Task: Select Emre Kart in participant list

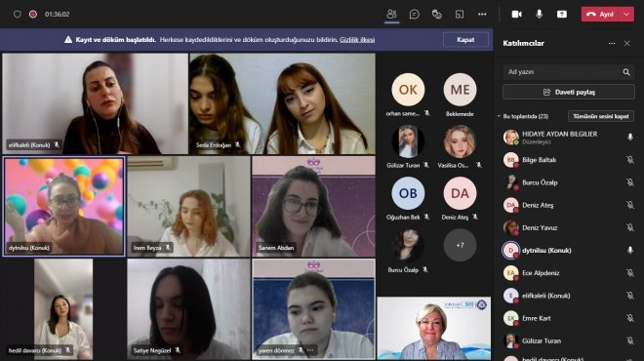Action: point(569,318)
